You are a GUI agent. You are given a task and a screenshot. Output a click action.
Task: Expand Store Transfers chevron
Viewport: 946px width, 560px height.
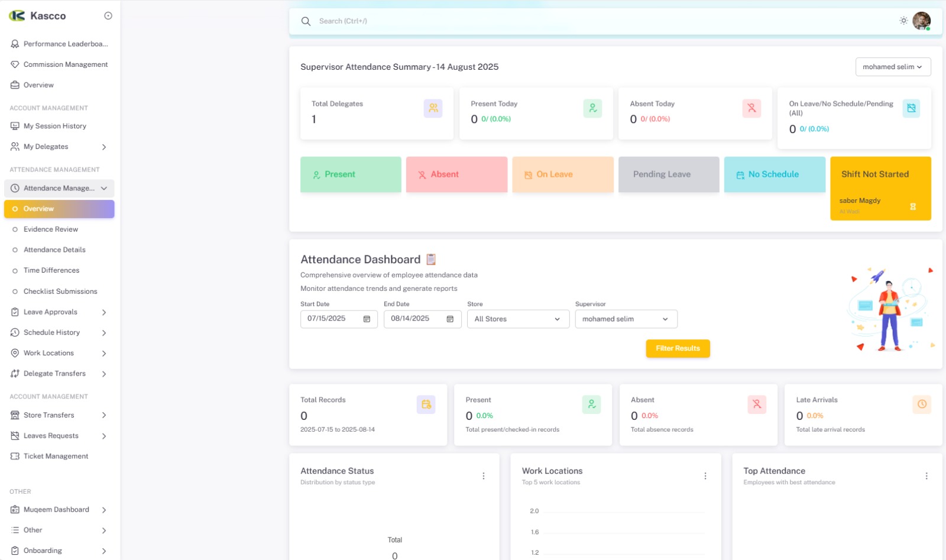coord(104,415)
